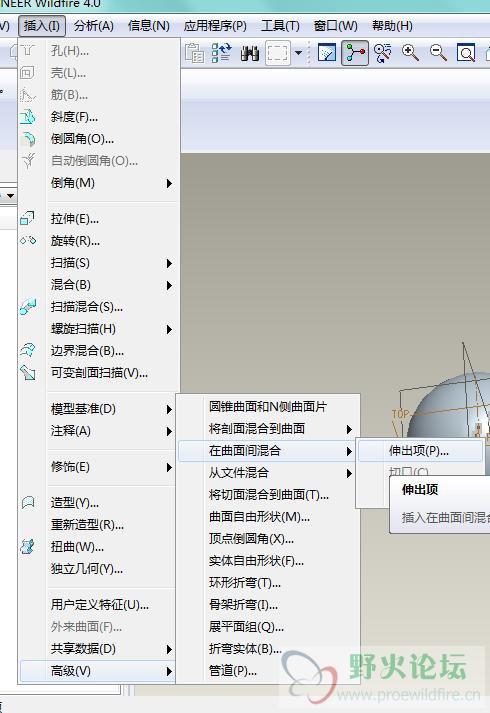Select 拉伸(E)... extrude entry
This screenshot has width=490, height=713.
(x=99, y=219)
